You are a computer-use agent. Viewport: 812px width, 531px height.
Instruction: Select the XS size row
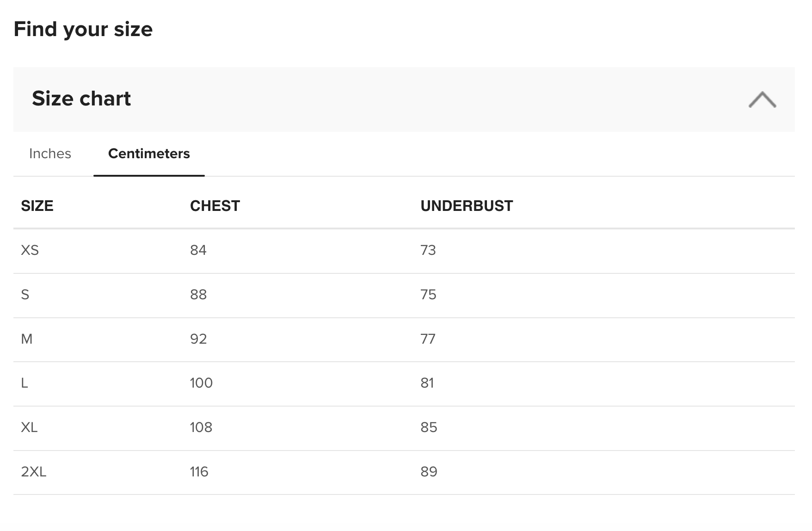(404, 251)
